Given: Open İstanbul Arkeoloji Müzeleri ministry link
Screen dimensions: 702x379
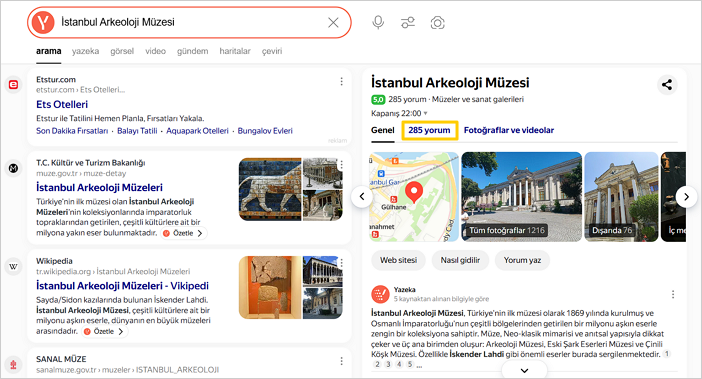Looking at the screenshot, I should [x=99, y=187].
